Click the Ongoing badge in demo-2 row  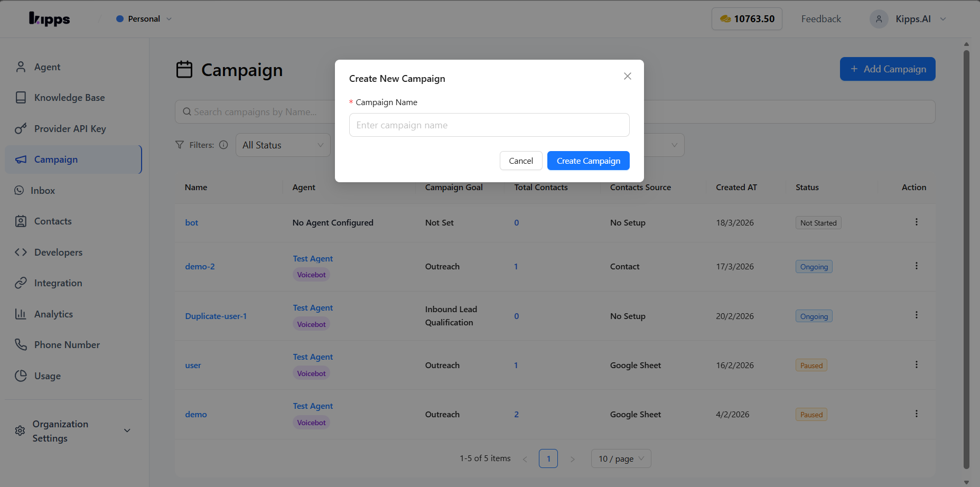point(814,267)
